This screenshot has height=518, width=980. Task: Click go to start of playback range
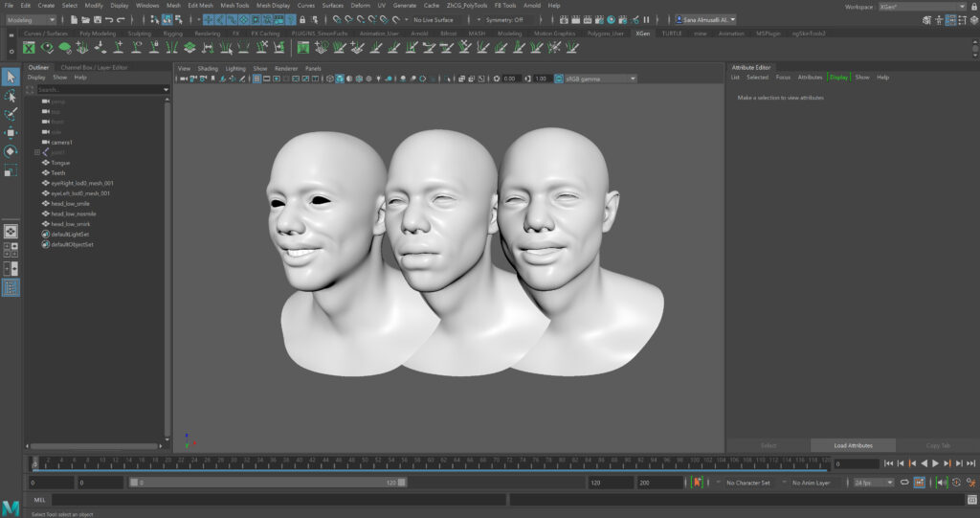pyautogui.click(x=888, y=463)
